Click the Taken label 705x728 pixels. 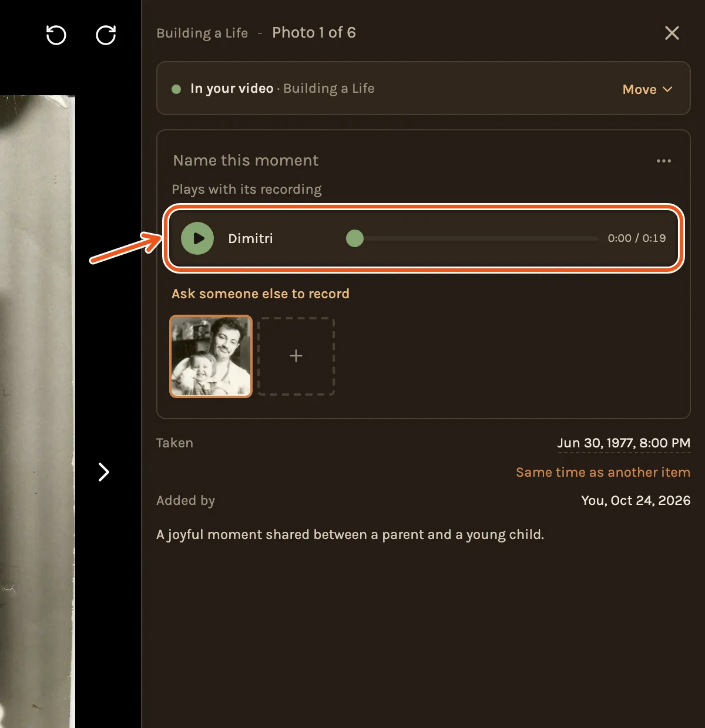click(174, 443)
